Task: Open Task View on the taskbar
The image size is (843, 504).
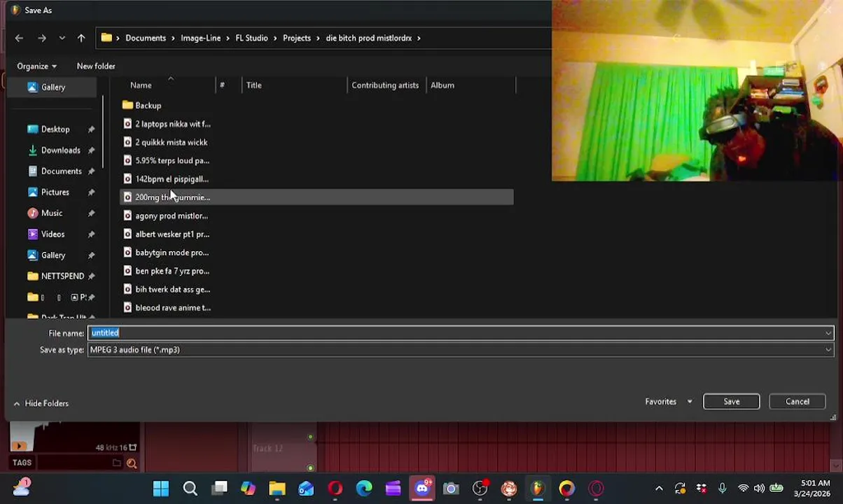Action: click(x=220, y=489)
